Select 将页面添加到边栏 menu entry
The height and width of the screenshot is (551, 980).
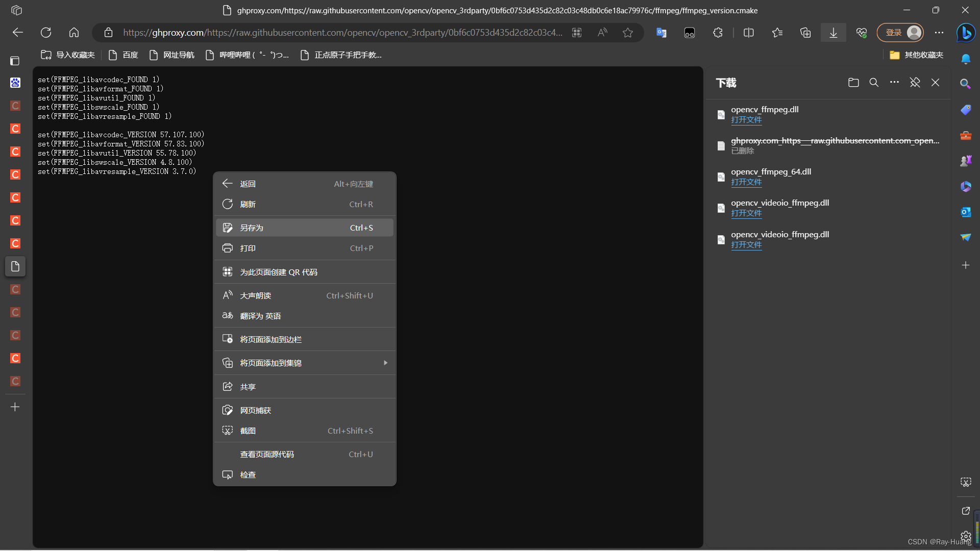pos(304,339)
